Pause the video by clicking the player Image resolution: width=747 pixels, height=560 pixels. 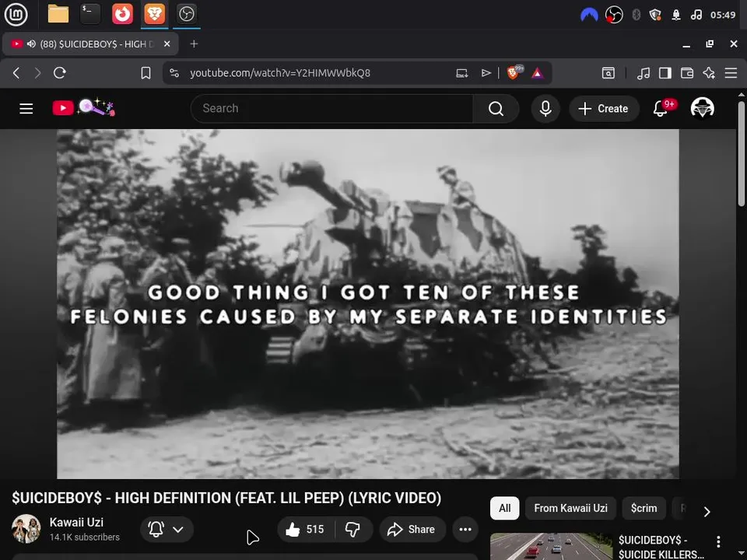click(368, 304)
